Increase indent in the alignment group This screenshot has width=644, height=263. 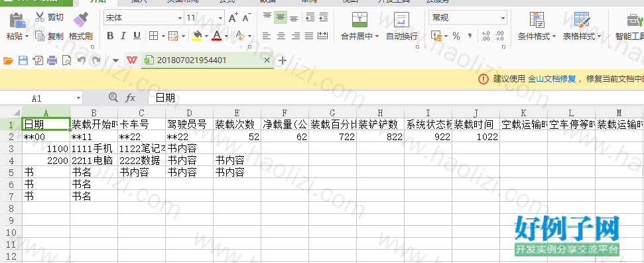click(x=324, y=17)
